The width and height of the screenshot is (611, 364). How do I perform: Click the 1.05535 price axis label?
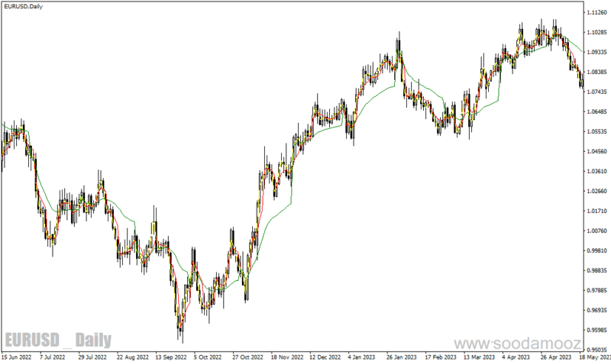[x=597, y=131]
